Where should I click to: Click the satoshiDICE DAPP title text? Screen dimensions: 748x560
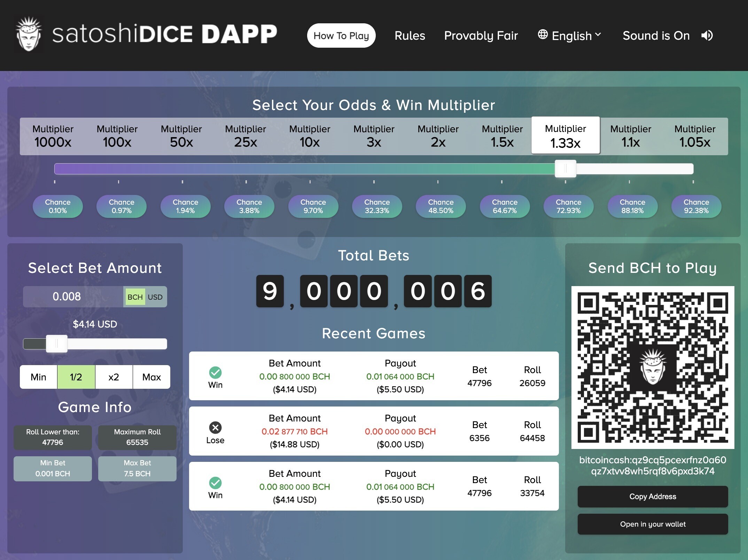pyautogui.click(x=164, y=34)
